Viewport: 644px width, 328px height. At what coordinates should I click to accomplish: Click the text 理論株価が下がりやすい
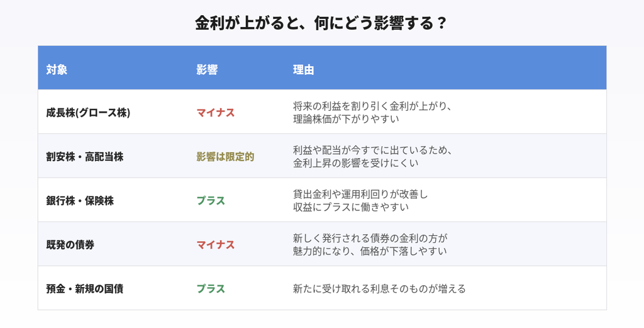coord(346,119)
